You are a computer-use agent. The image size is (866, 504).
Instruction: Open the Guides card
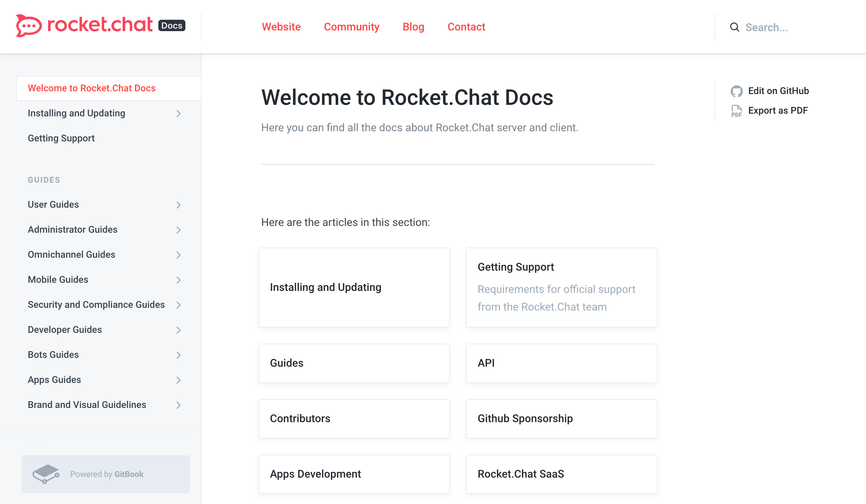coord(354,363)
